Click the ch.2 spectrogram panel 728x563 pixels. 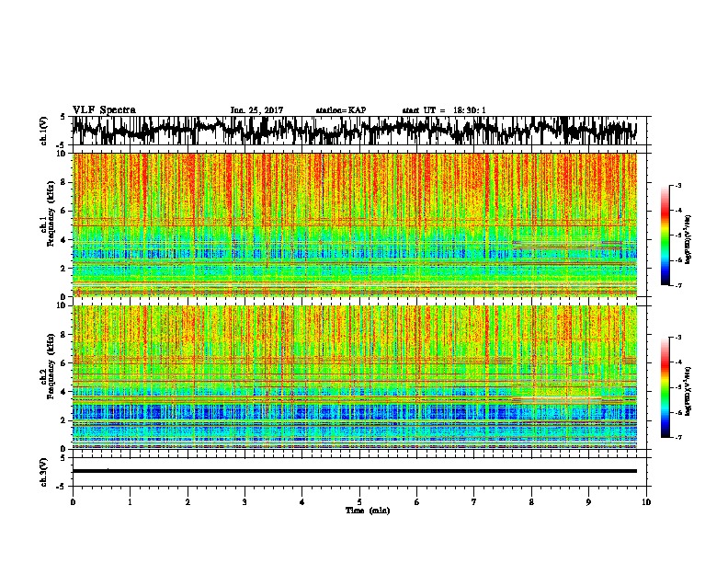click(x=355, y=377)
